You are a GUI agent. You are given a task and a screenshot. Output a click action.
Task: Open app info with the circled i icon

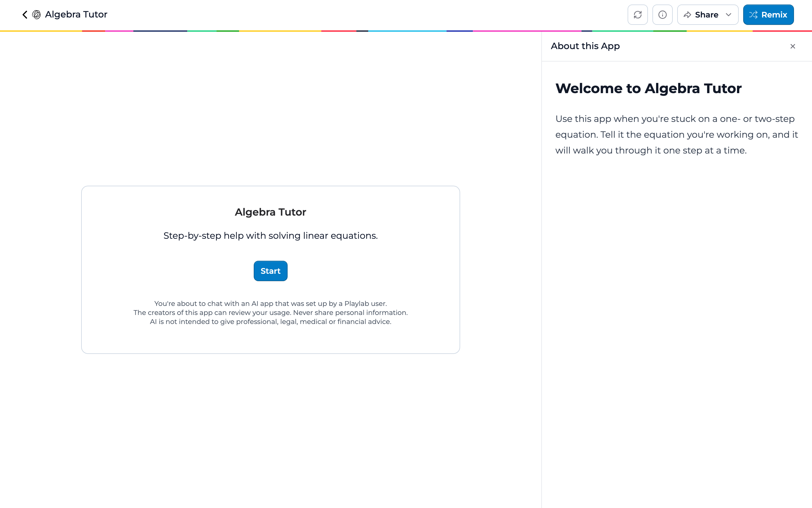[662, 15]
